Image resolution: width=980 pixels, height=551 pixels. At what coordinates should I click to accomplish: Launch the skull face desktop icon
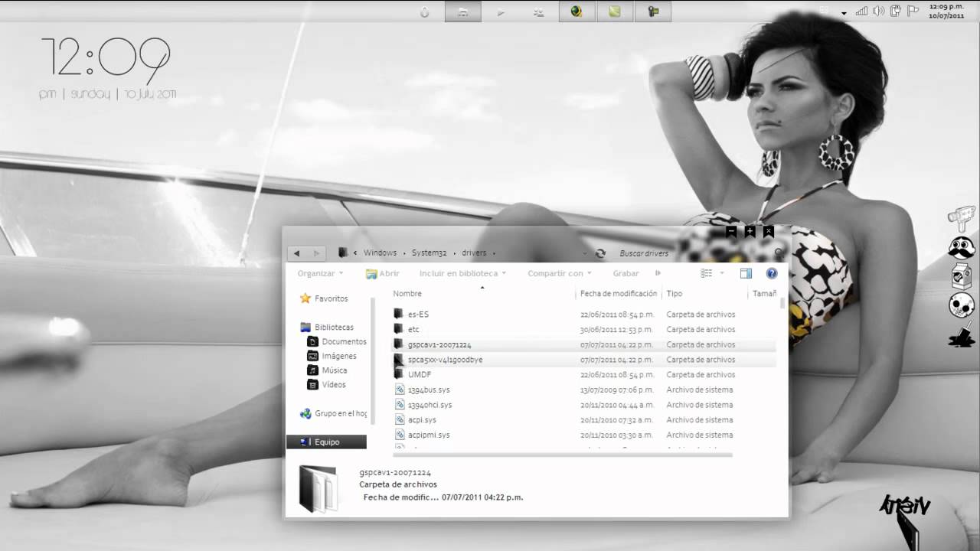(x=961, y=305)
